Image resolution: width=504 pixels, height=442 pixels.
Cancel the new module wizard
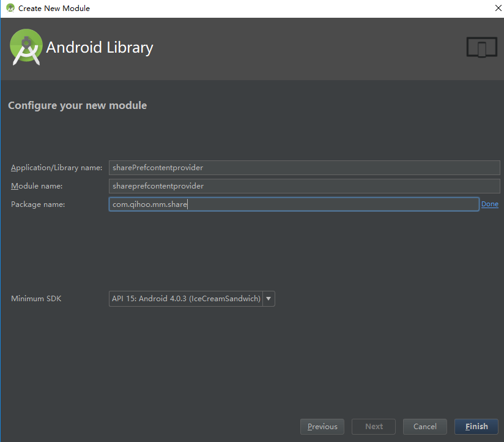[425, 427]
